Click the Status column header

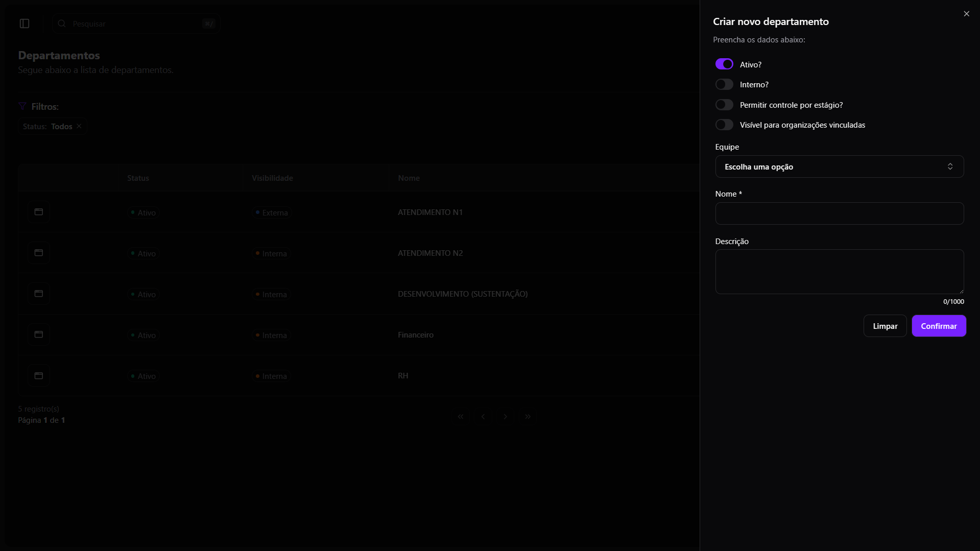click(138, 178)
